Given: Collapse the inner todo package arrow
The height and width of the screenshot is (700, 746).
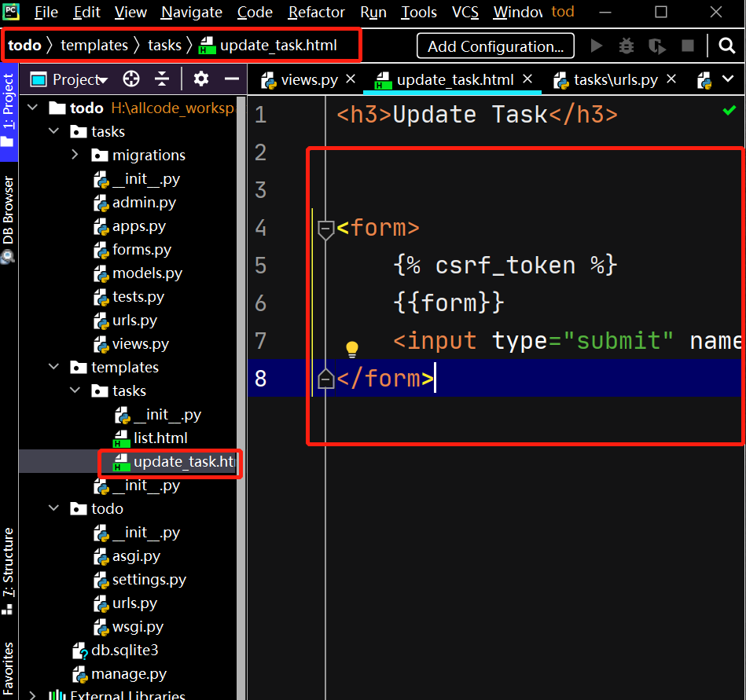Looking at the screenshot, I should click(53, 508).
